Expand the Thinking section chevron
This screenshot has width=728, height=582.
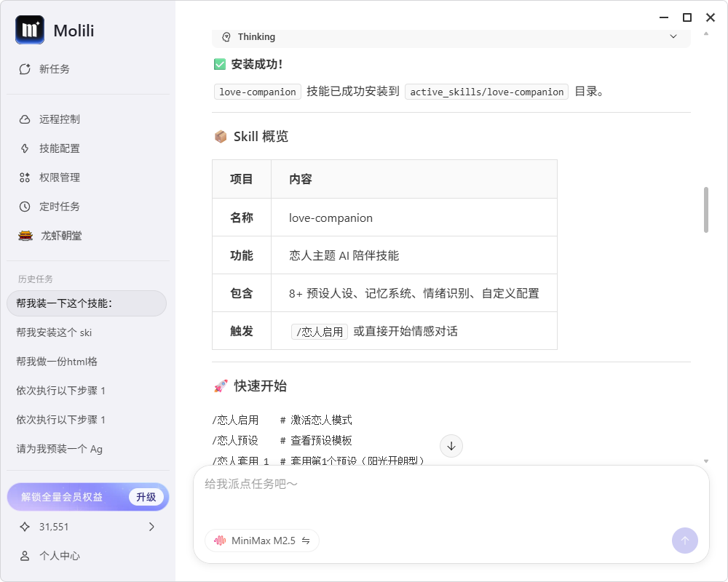point(673,36)
